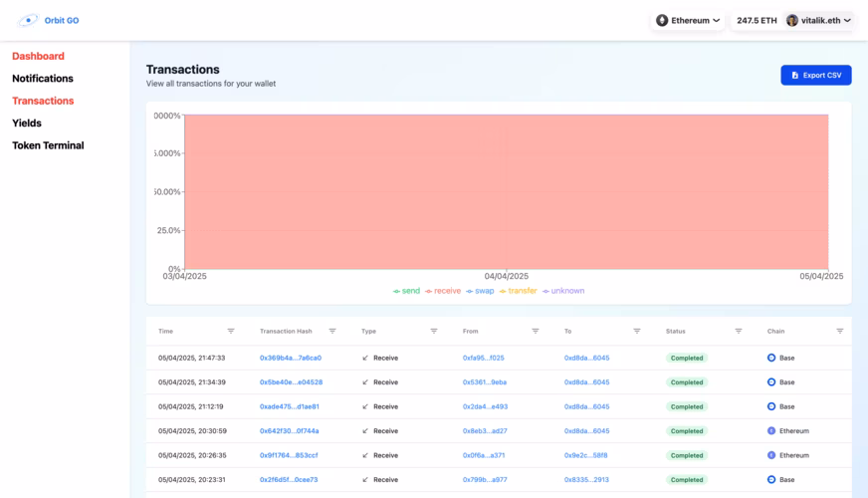868x498 pixels.
Task: Click the chart's 04/04/2025 axis label
Action: click(507, 276)
